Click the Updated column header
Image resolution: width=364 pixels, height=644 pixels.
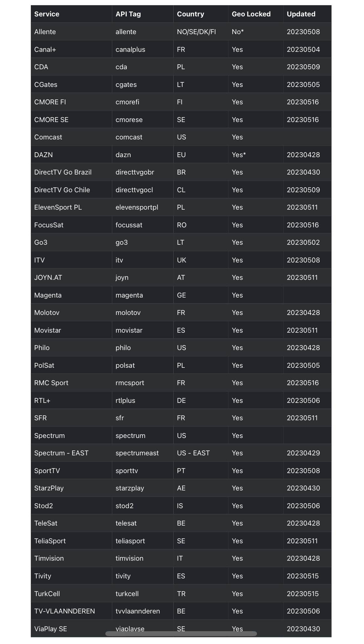tap(301, 14)
